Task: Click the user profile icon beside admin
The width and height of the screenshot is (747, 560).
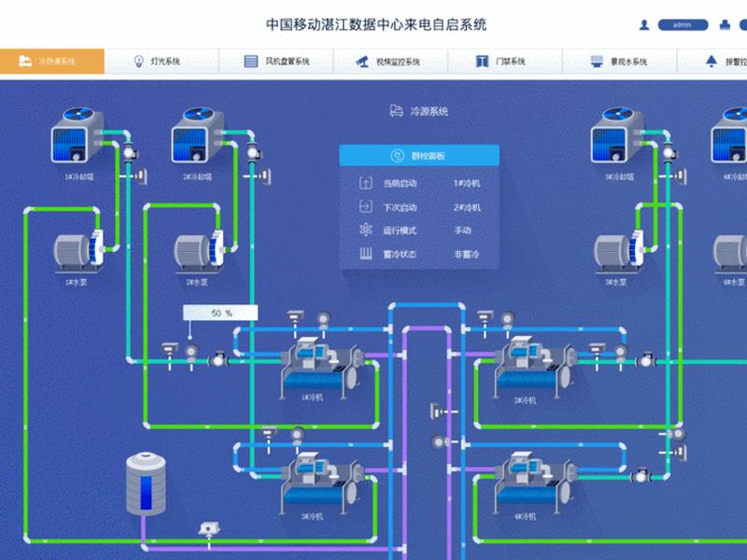Action: [644, 25]
